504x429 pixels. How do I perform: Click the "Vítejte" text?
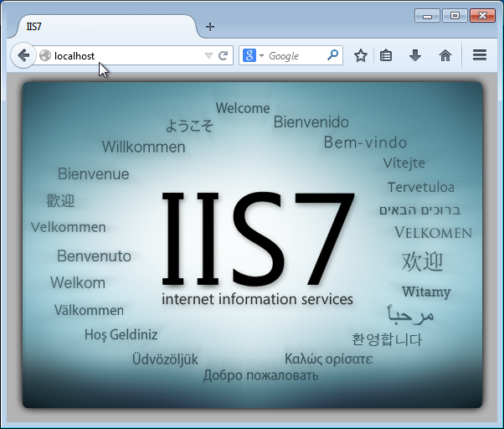click(x=404, y=163)
